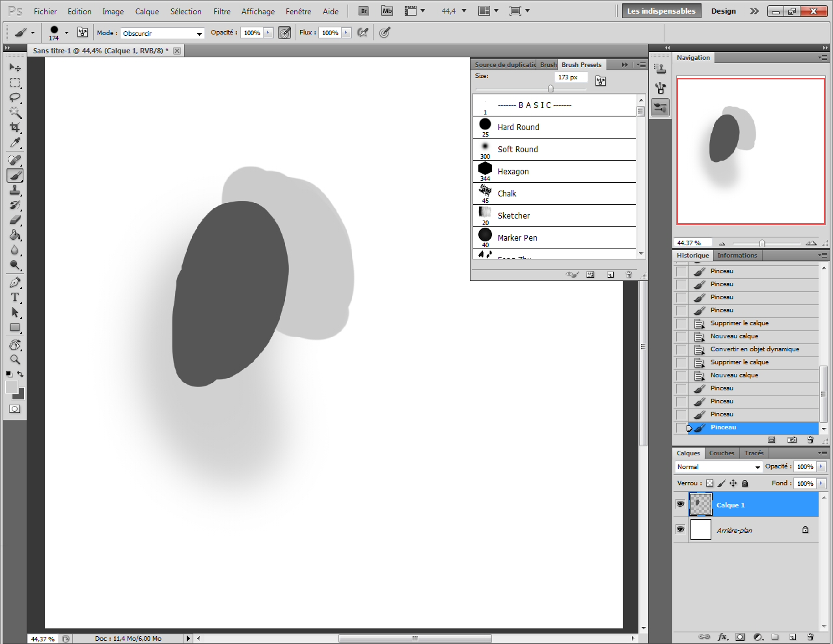
Task: Switch to the Couches tab
Action: click(x=721, y=453)
